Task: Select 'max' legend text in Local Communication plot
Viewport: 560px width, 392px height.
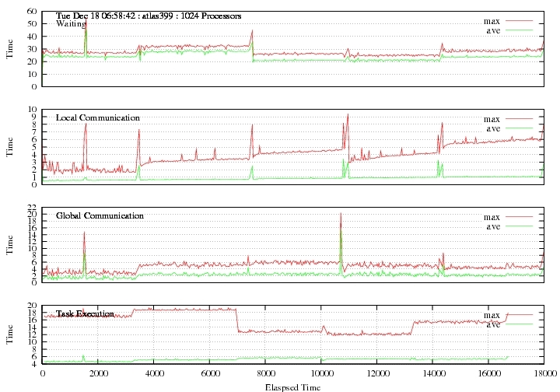Action: pos(492,119)
